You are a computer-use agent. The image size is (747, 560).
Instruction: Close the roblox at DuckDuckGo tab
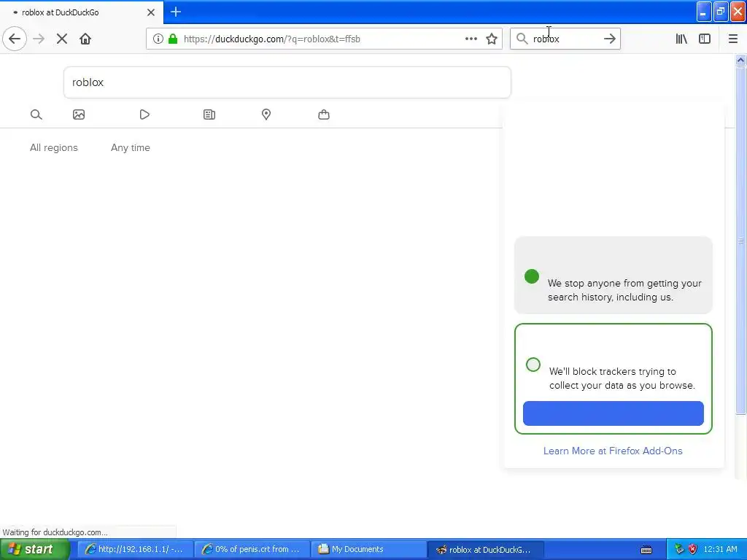(x=151, y=12)
